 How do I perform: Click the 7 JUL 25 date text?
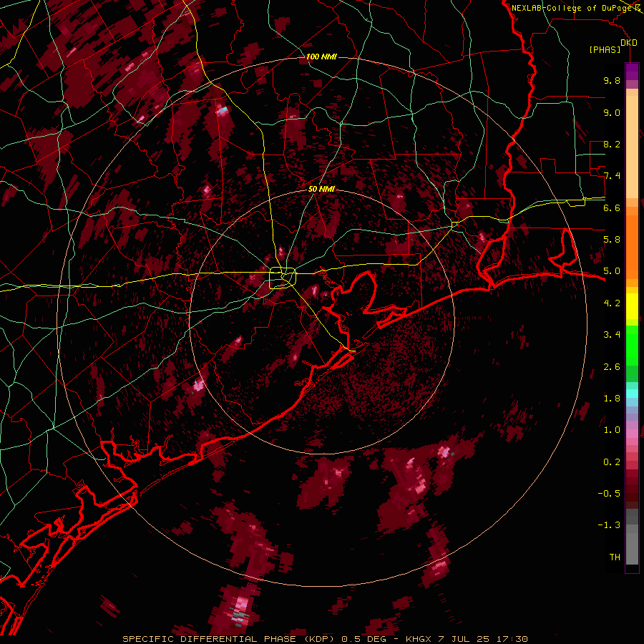[x=464, y=639]
